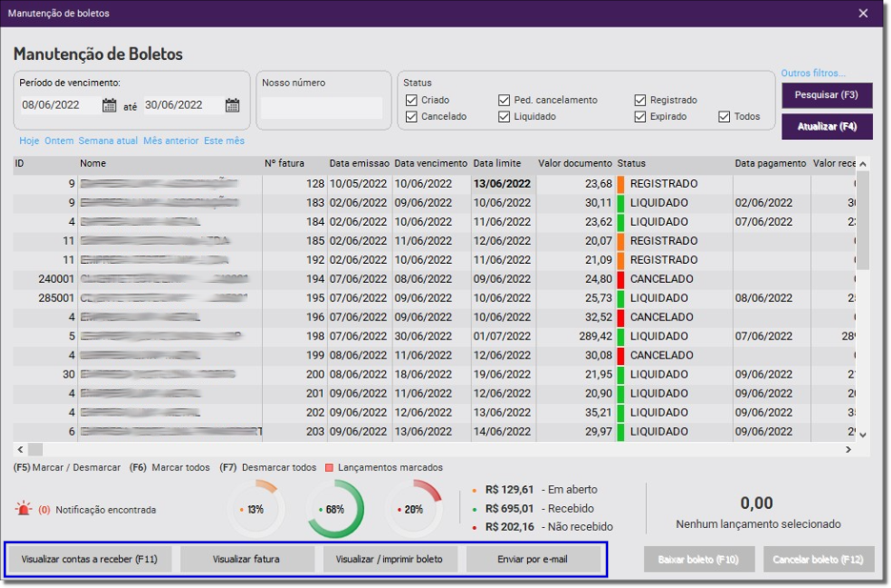Sort by Data pagamento column header
The height and width of the screenshot is (588, 891).
click(771, 164)
